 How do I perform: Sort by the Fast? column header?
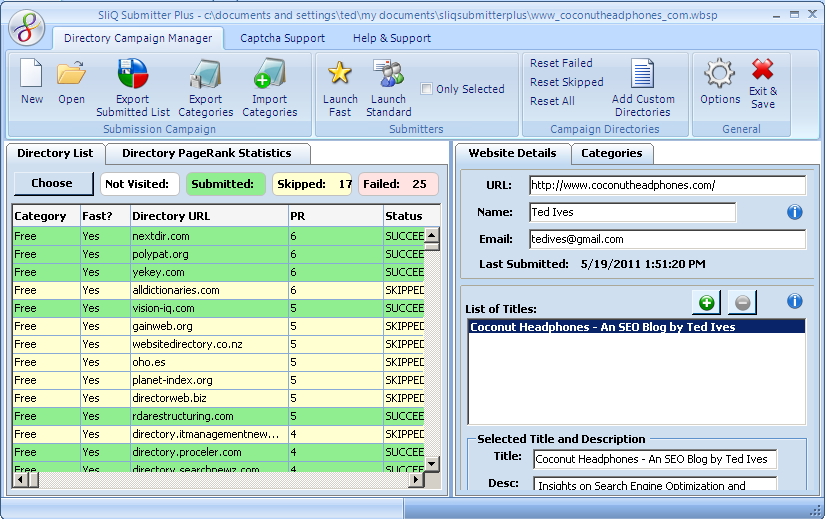(105, 216)
